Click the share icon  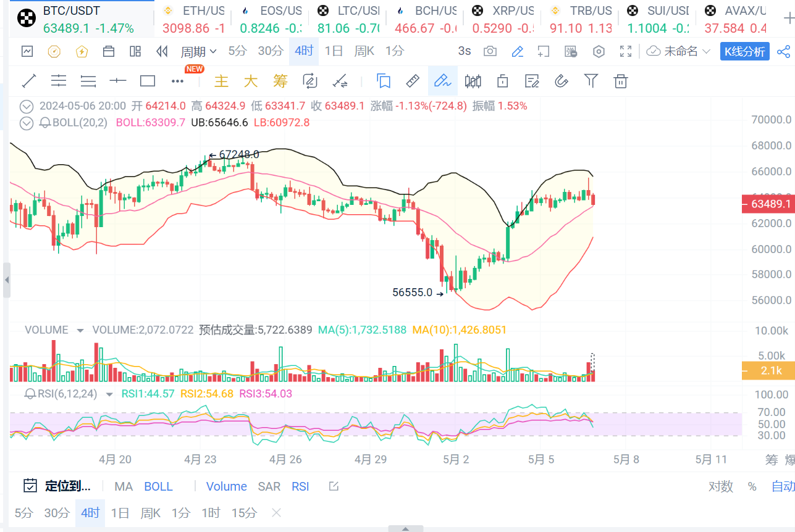pos(783,51)
